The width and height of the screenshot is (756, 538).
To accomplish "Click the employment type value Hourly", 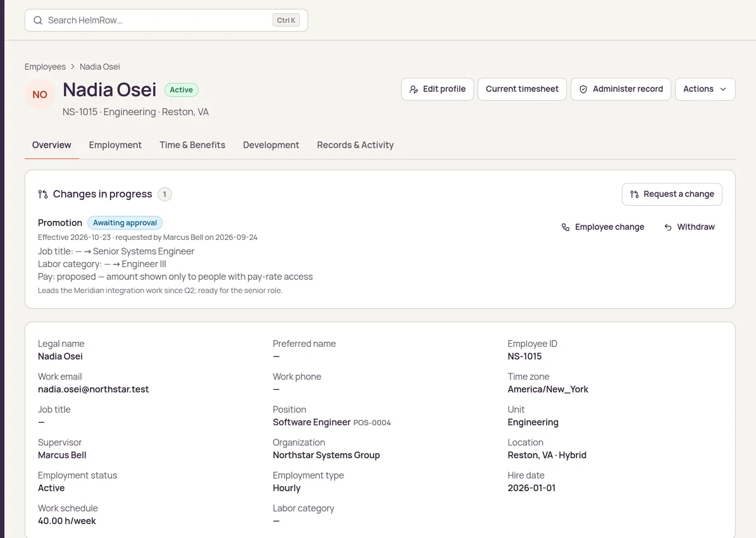I will 287,488.
